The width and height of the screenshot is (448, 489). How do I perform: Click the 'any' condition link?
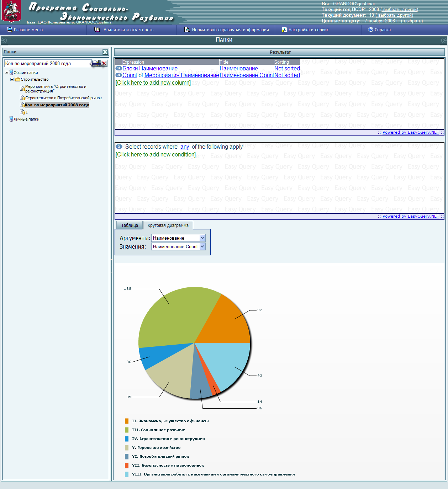tap(185, 147)
